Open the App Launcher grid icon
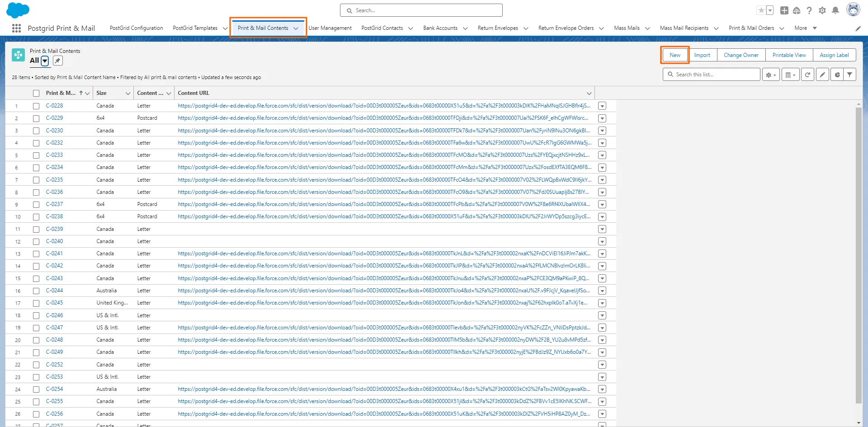This screenshot has width=868, height=427. click(x=17, y=28)
